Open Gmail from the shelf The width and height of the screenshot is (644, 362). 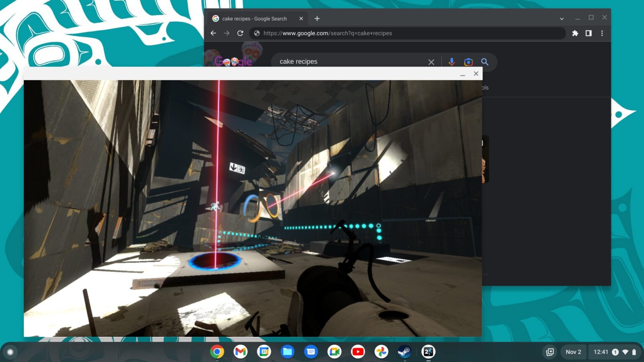point(241,352)
